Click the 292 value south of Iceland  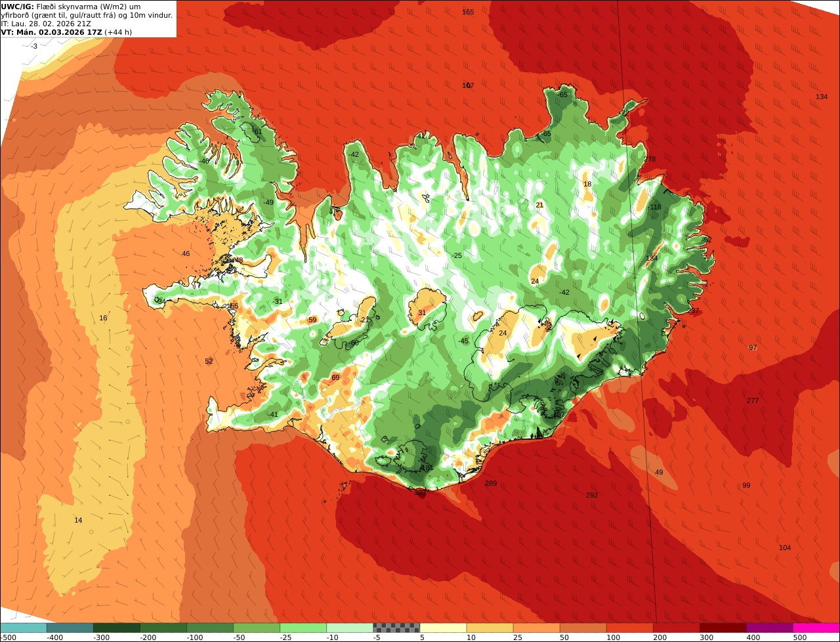(x=592, y=495)
